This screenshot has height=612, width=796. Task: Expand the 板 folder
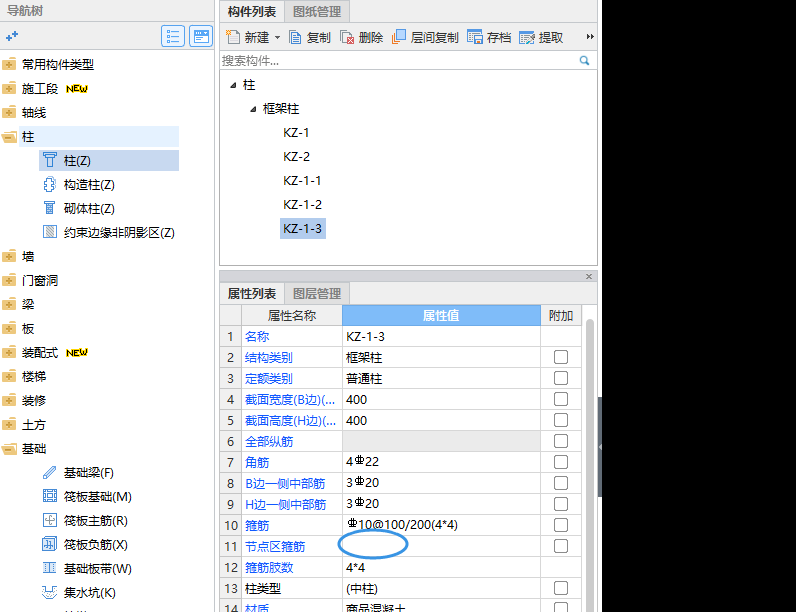[x=9, y=329]
